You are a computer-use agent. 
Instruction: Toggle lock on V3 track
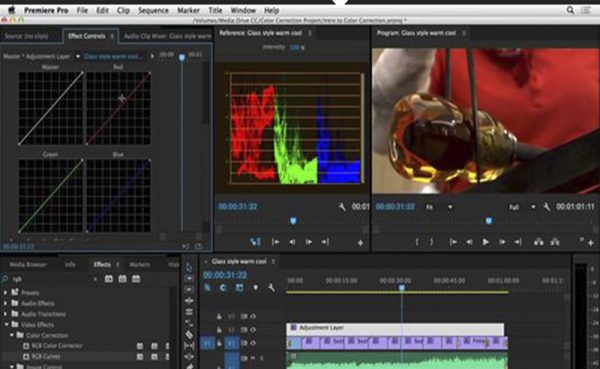pyautogui.click(x=219, y=317)
